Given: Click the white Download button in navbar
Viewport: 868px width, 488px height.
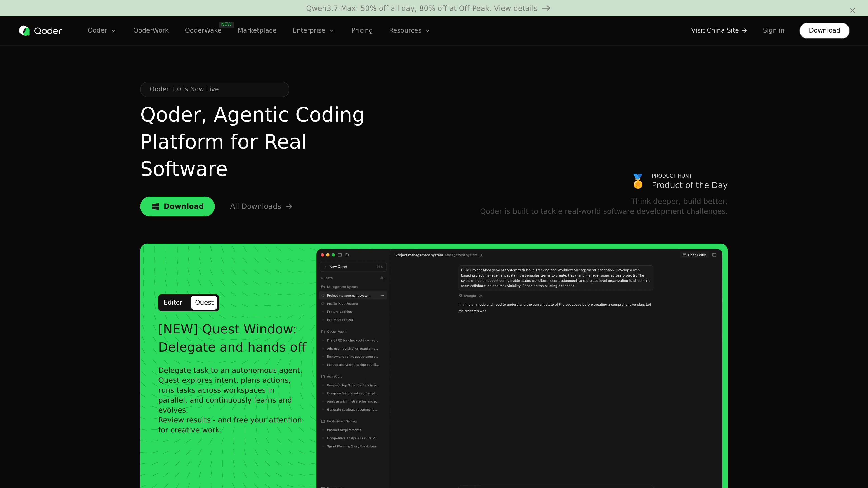Looking at the screenshot, I should [824, 31].
